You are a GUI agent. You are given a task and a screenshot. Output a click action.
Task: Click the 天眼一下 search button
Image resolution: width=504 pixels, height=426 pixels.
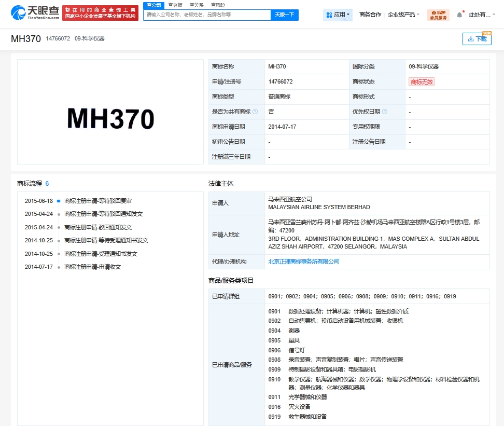pos(283,14)
